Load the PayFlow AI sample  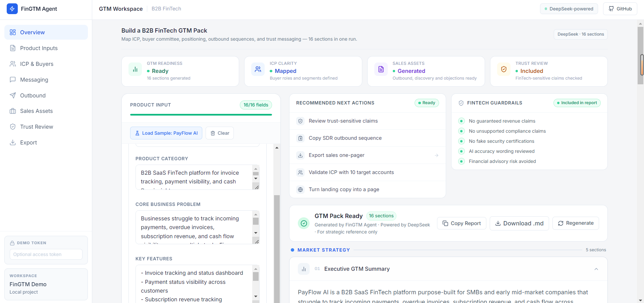tap(166, 133)
